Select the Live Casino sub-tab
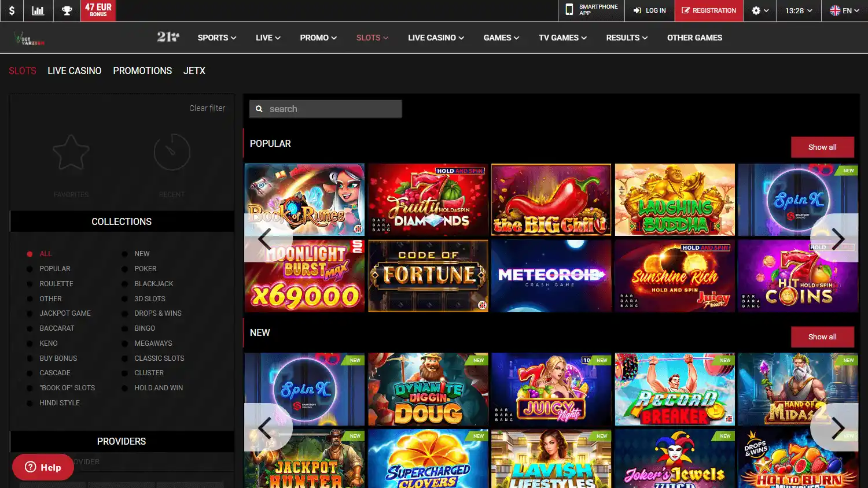 75,71
